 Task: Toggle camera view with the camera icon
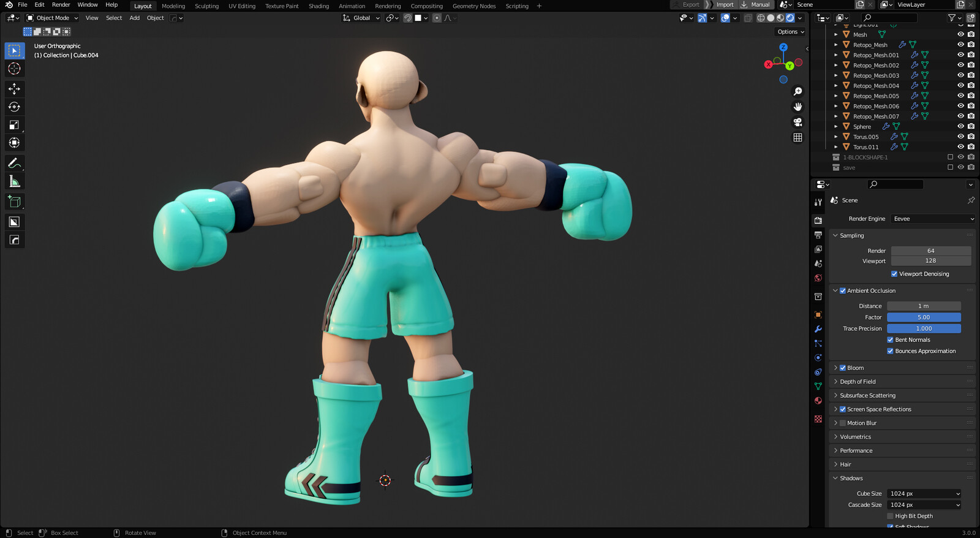click(x=797, y=122)
